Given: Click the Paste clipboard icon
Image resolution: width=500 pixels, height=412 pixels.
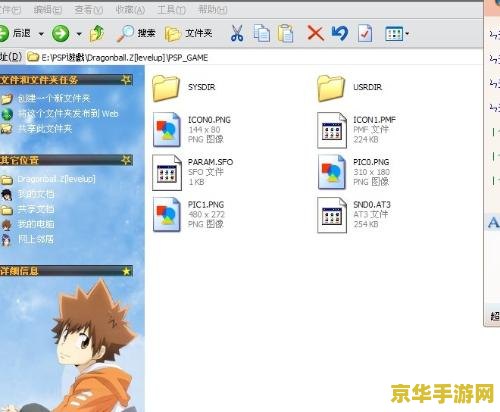Looking at the screenshot, I should [286, 33].
